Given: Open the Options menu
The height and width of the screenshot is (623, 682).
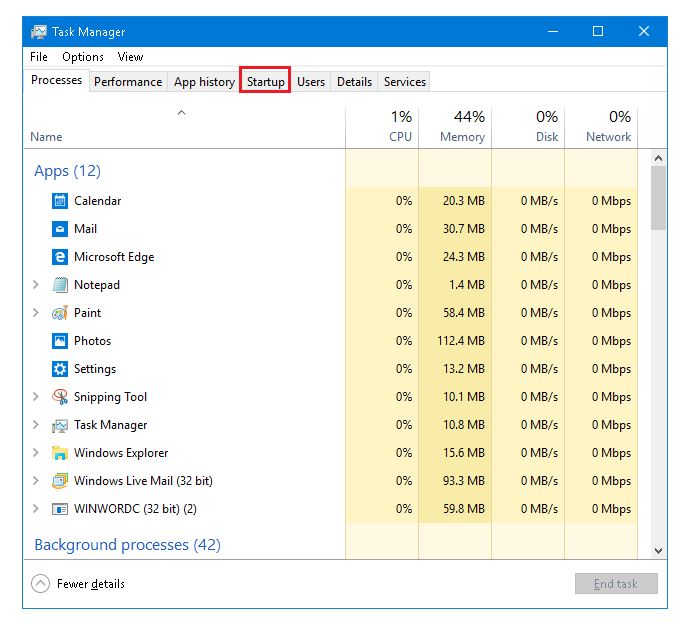Looking at the screenshot, I should click(x=83, y=57).
